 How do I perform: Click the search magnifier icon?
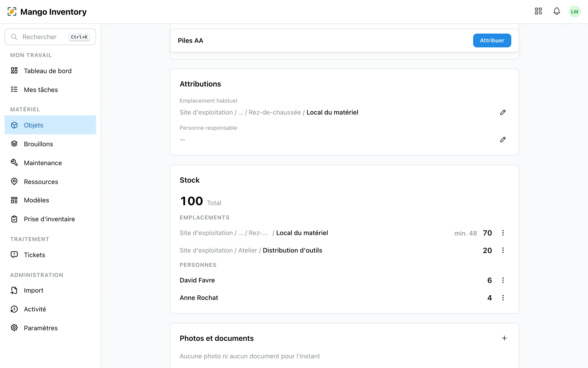click(x=14, y=37)
